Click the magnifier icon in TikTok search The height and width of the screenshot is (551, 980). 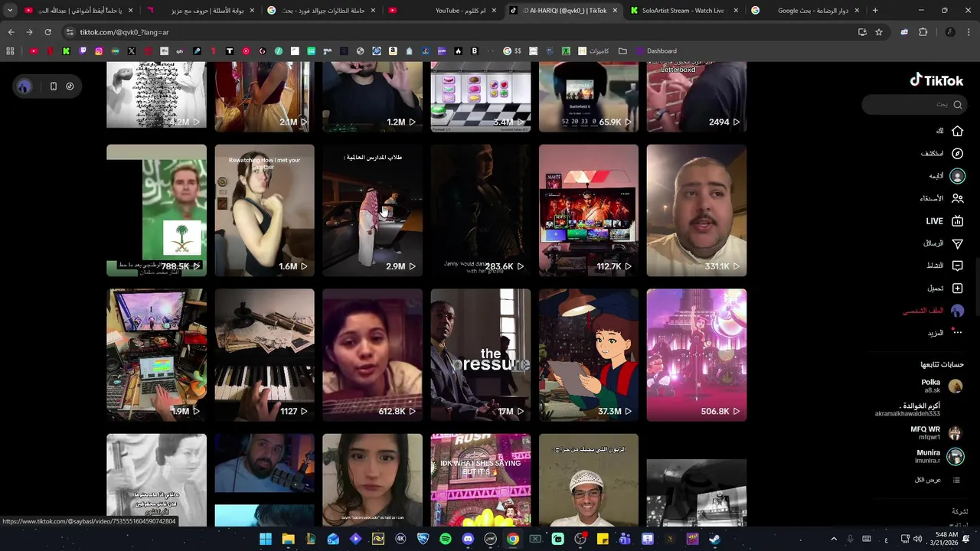[957, 104]
